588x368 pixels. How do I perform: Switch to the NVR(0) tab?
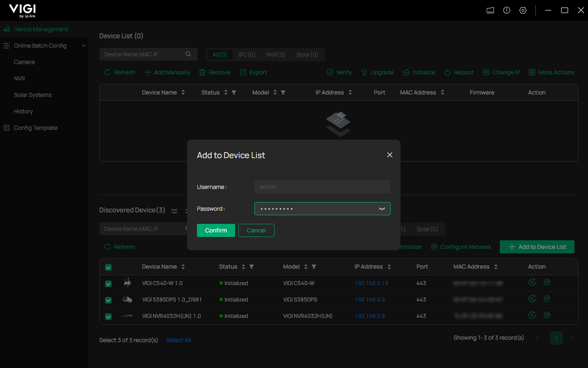(276, 55)
